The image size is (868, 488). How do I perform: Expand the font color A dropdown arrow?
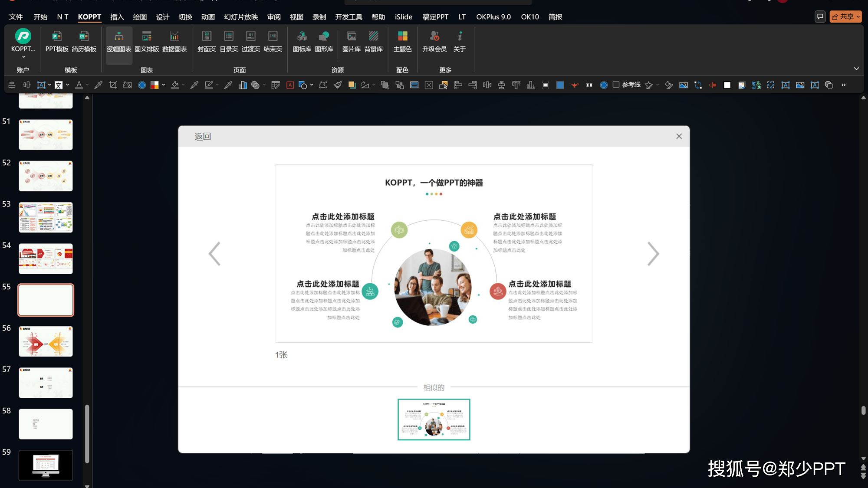(x=87, y=85)
